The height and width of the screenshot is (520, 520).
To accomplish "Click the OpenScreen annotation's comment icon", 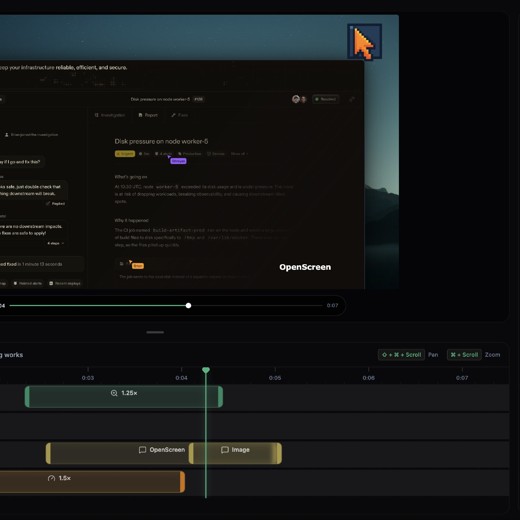I will coord(142,450).
